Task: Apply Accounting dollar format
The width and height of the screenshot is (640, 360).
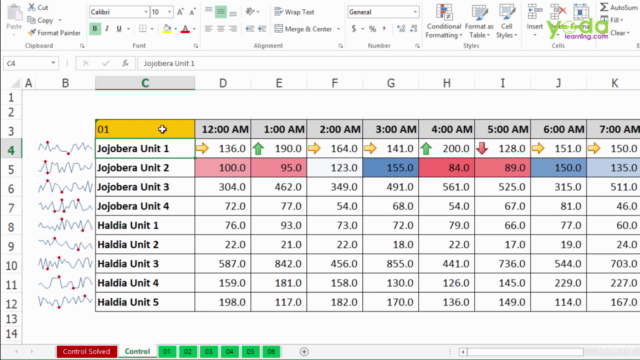Action: point(353,29)
